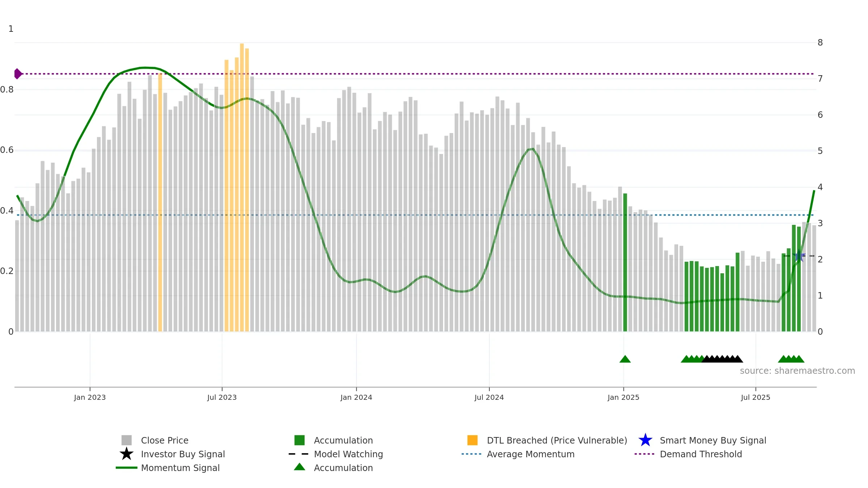The width and height of the screenshot is (868, 488).
Task: Click the Momentum Signal legend label
Action: pos(180,468)
